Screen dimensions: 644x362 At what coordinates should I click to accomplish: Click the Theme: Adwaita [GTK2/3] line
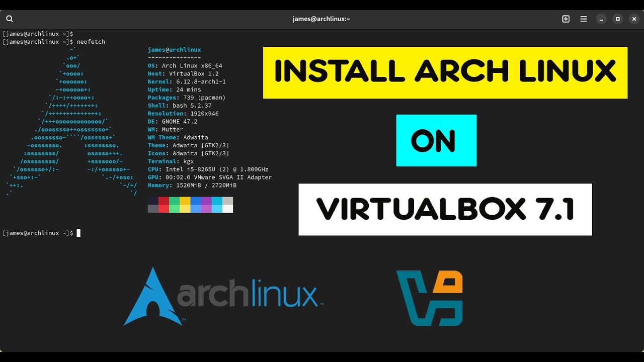[x=188, y=145]
